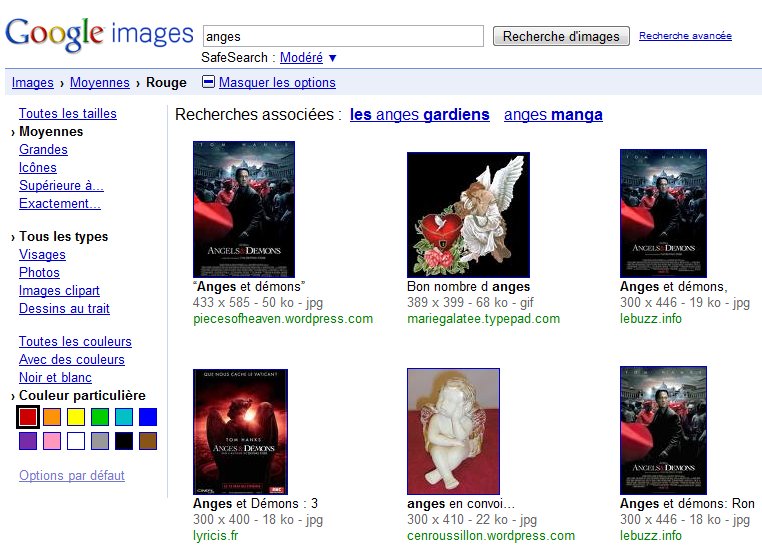
Task: Select Icônes size filter
Action: [38, 167]
